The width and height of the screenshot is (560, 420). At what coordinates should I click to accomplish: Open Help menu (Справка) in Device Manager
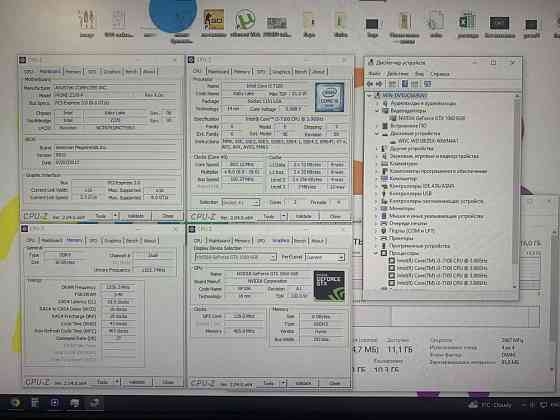pos(440,74)
